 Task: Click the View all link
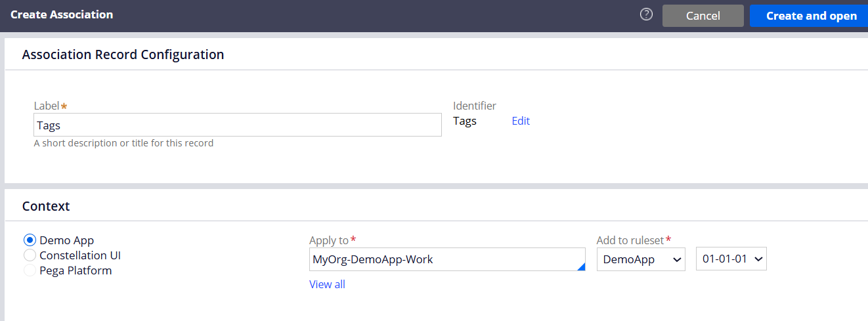[327, 284]
